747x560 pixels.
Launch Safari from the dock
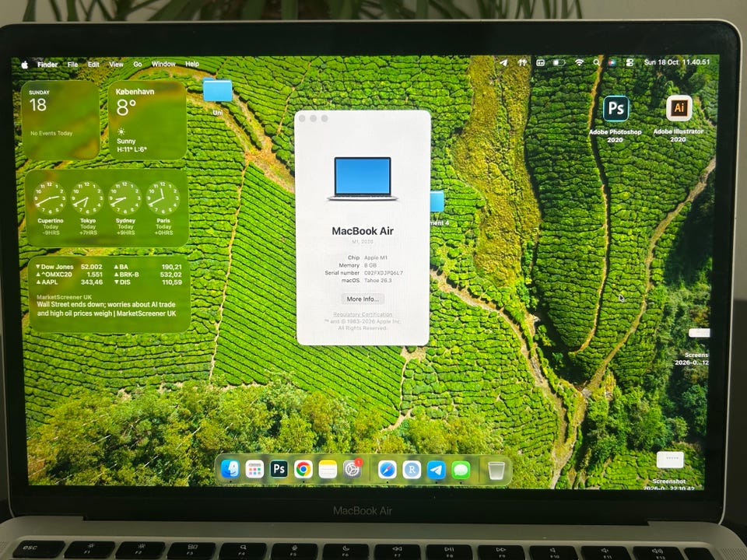[x=388, y=470]
